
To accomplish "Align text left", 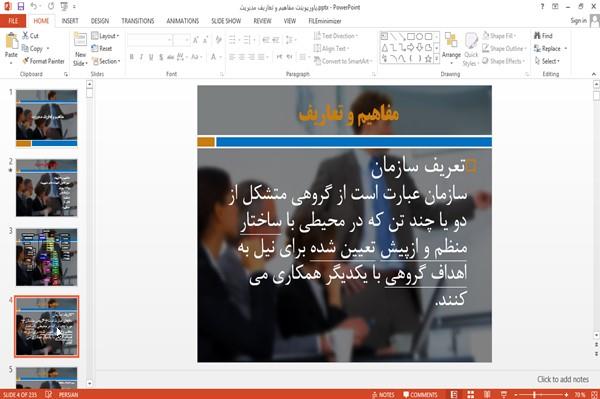I will pos(232,57).
